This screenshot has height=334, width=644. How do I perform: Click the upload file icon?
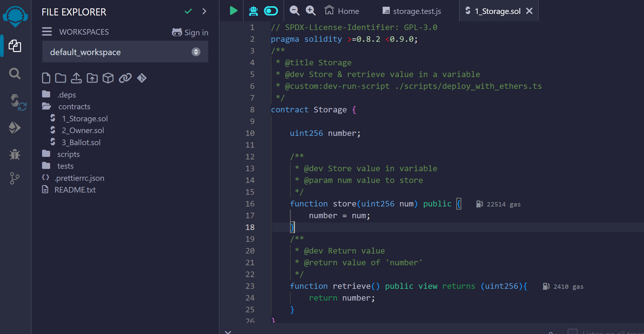coord(76,78)
